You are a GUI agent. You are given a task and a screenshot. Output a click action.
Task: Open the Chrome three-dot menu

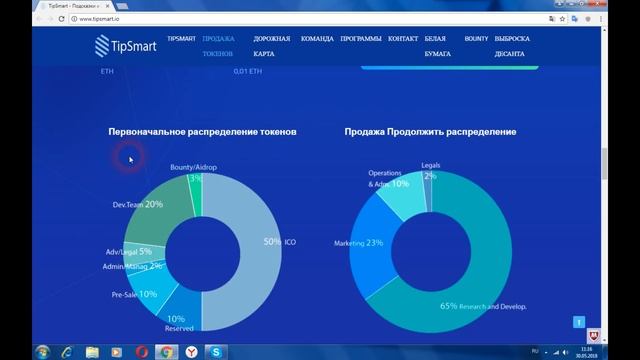click(x=601, y=19)
